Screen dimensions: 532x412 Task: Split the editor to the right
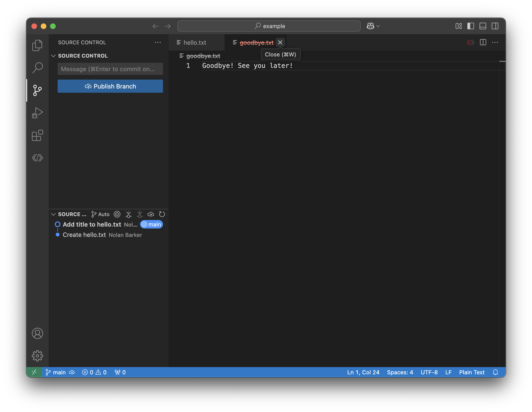[x=483, y=42]
